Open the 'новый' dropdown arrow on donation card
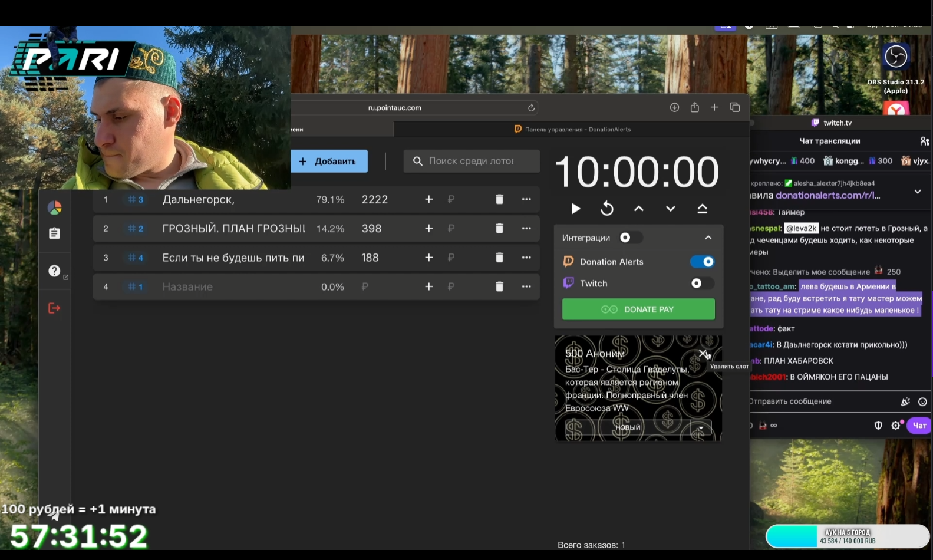This screenshot has width=933, height=560. [701, 428]
